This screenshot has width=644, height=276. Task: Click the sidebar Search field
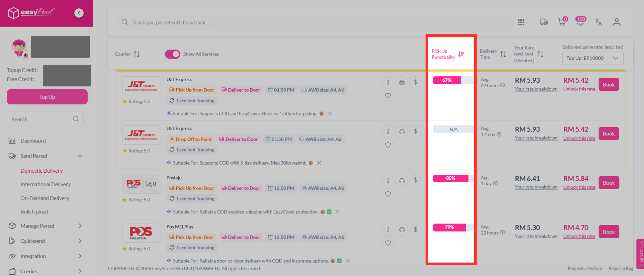point(45,119)
